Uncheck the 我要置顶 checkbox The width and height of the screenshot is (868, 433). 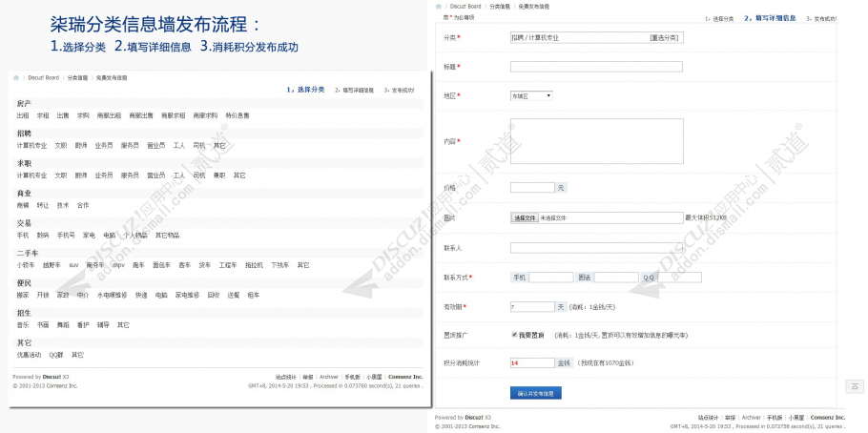(x=514, y=335)
